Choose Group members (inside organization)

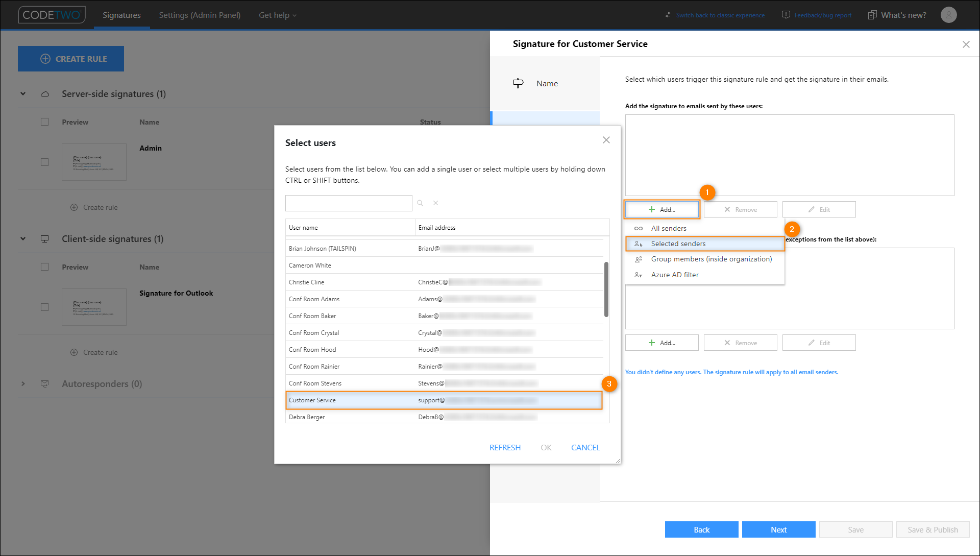pos(705,259)
